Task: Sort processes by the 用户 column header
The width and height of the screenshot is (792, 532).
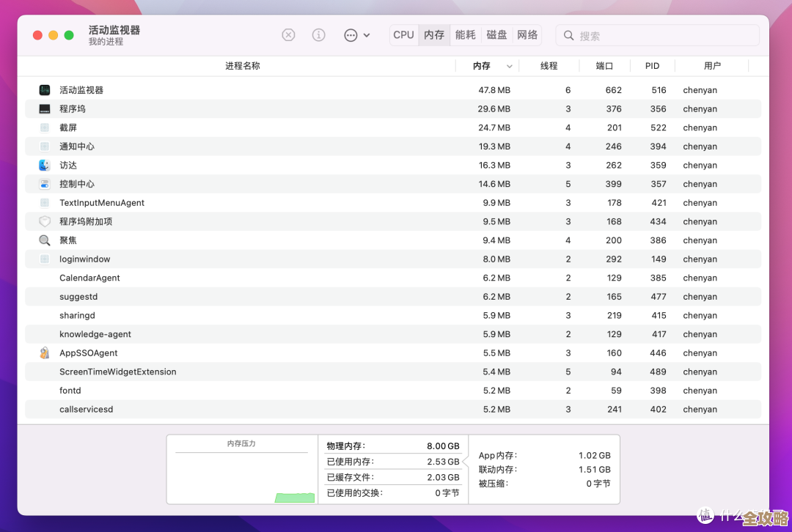Action: (713, 65)
